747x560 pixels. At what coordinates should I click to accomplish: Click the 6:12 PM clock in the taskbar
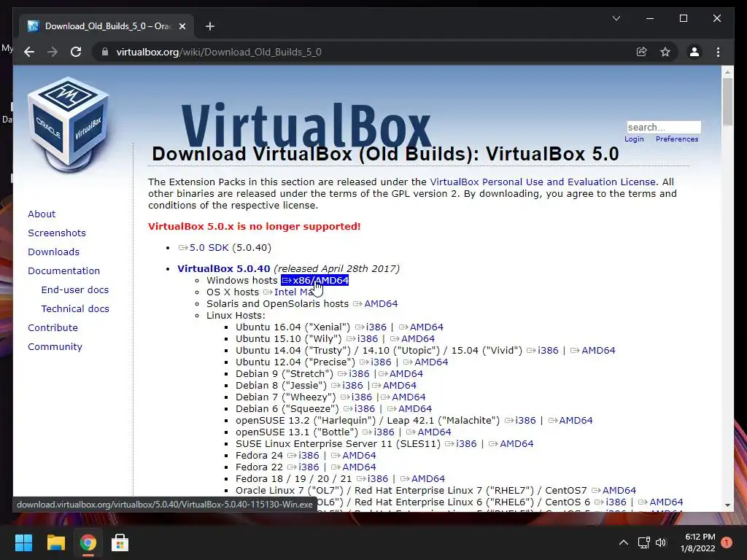tap(700, 537)
